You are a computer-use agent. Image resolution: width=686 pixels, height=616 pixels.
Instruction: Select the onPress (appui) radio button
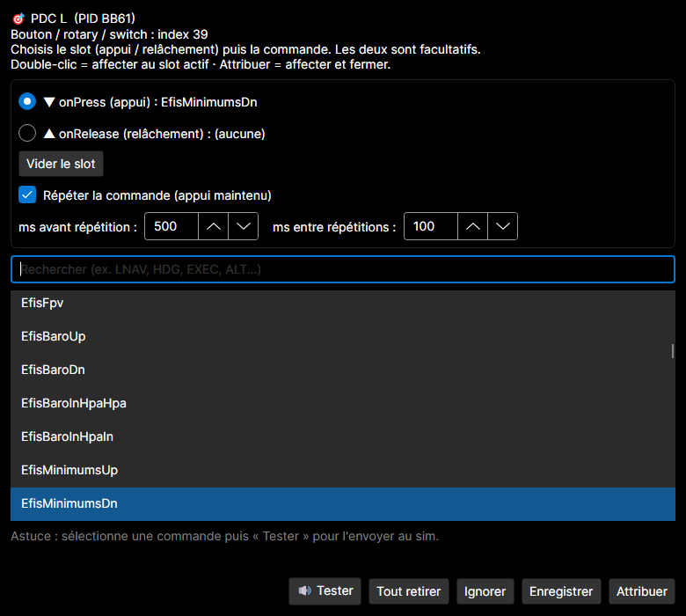click(x=27, y=101)
